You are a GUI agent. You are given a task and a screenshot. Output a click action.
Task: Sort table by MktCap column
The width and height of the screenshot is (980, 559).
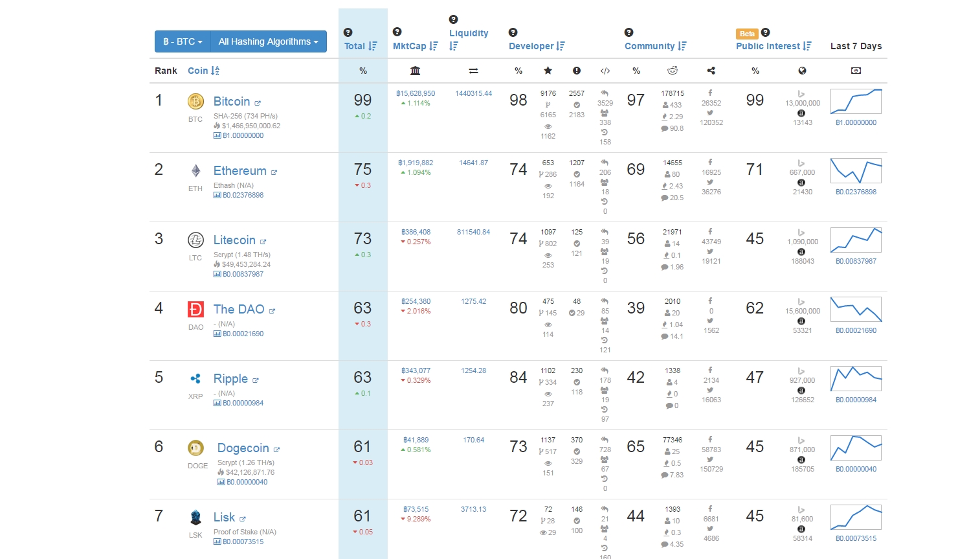415,46
